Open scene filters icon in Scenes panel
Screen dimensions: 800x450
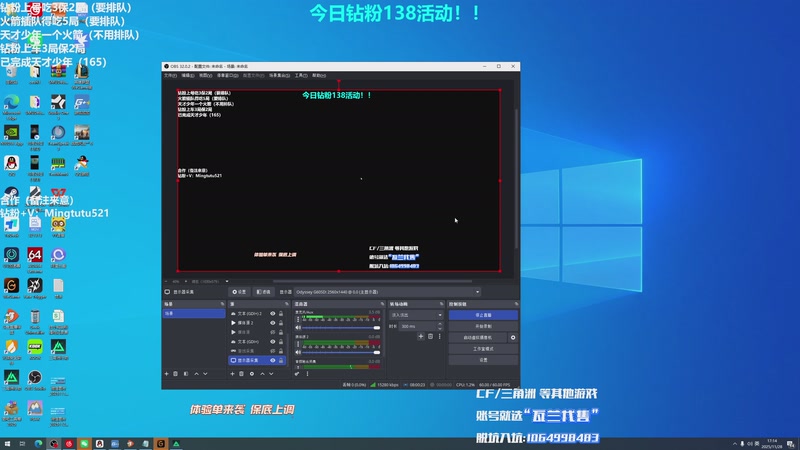click(x=186, y=374)
